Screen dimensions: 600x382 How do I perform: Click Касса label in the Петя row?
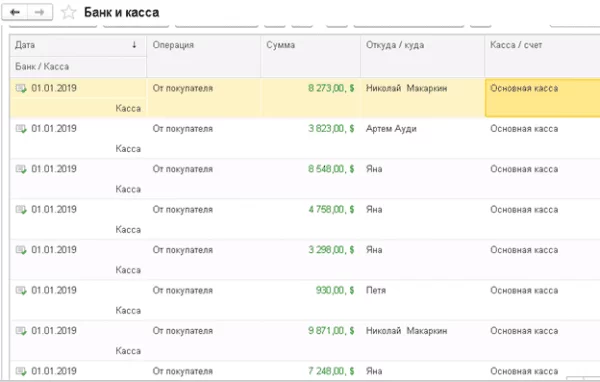coord(128,310)
